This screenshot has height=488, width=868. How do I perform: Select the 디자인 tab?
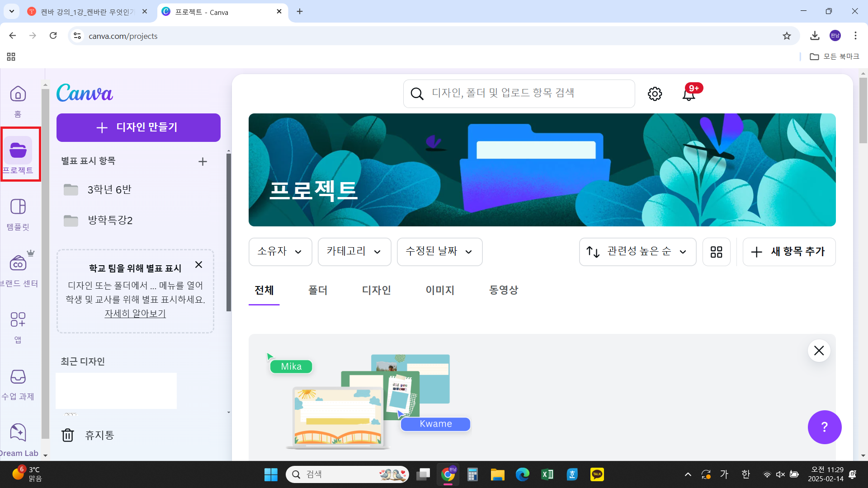pos(376,291)
